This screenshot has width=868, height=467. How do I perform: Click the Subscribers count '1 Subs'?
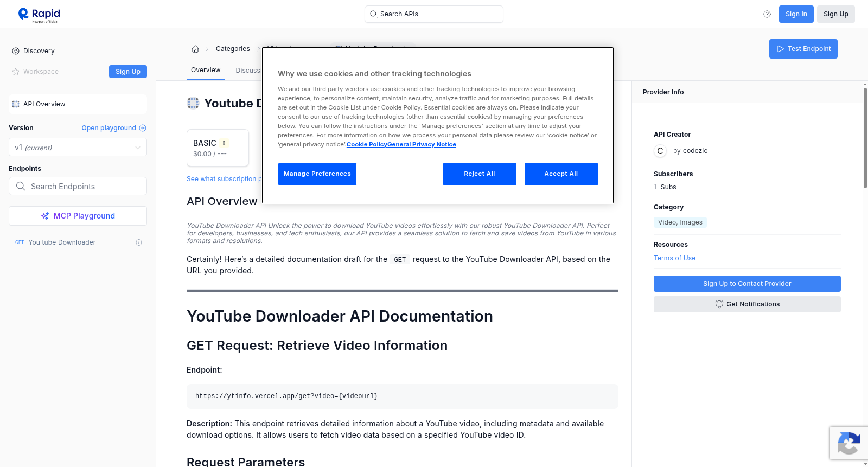tap(665, 187)
